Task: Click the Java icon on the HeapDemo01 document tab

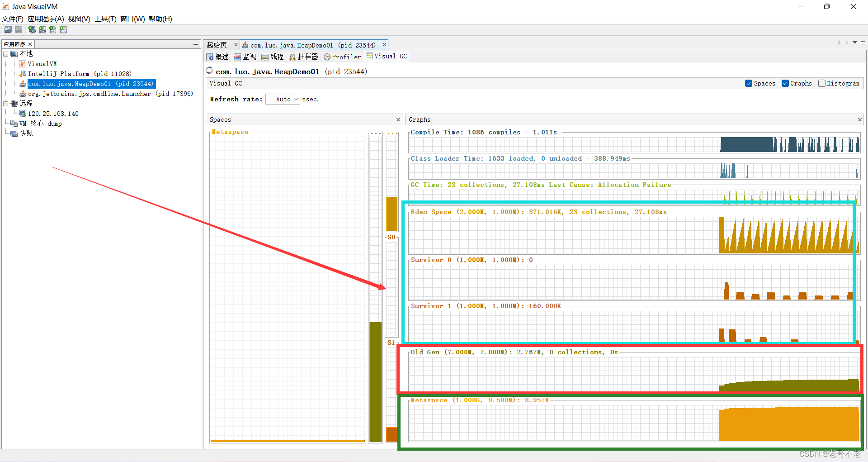Action: pyautogui.click(x=245, y=45)
